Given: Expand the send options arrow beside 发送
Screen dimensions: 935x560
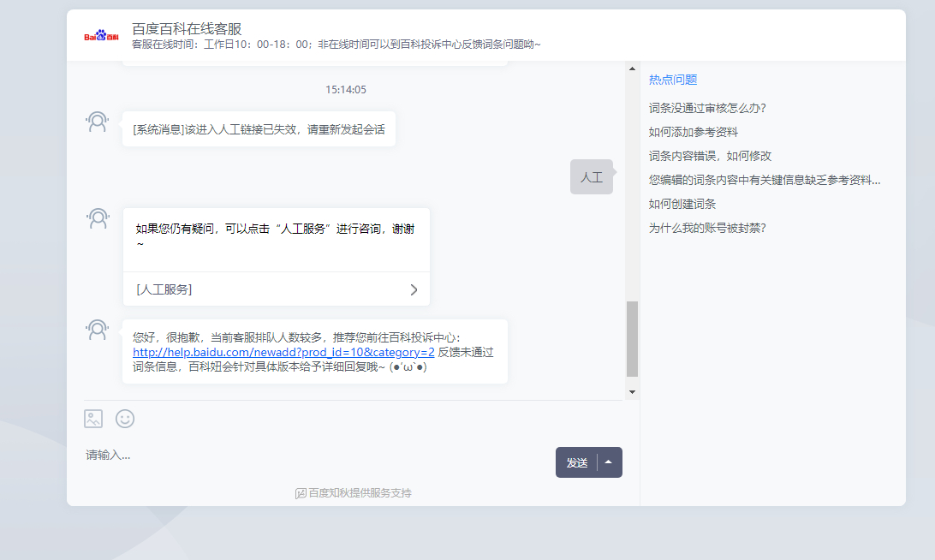Looking at the screenshot, I should 609,462.
